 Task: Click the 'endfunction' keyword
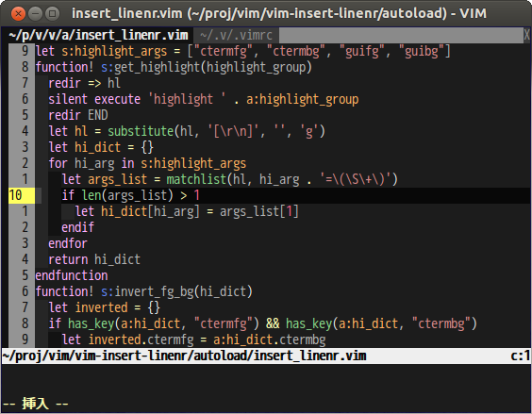pos(72,276)
